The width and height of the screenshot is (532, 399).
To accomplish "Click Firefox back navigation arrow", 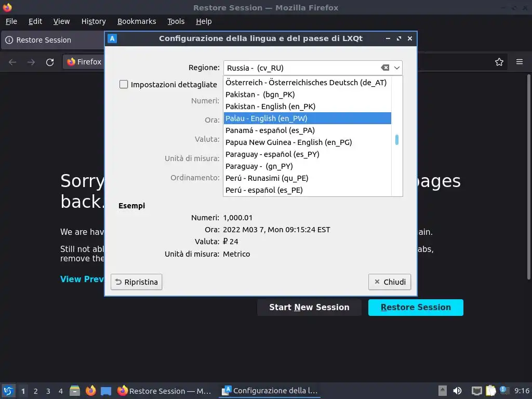I will point(12,62).
